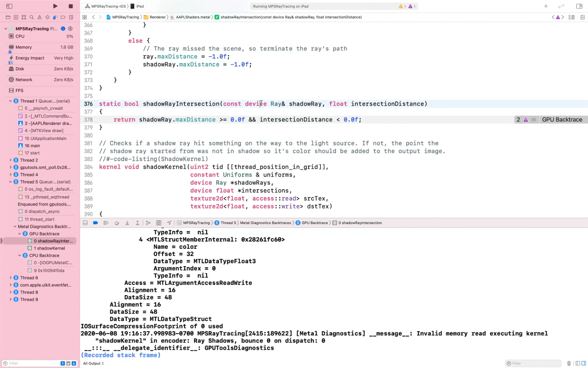This screenshot has width=588, height=368.
Task: Open Debug Memory Graph button
Action: click(x=159, y=223)
